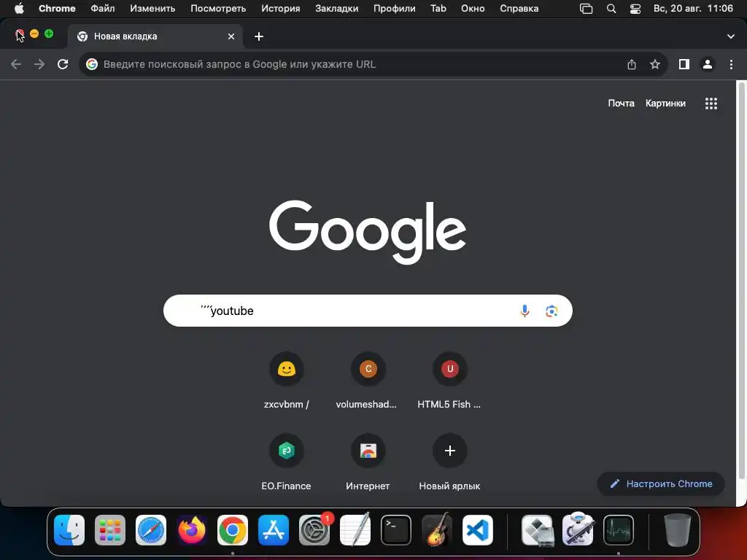Click the Настроить Chrome button
The height and width of the screenshot is (560, 747).
(x=661, y=484)
